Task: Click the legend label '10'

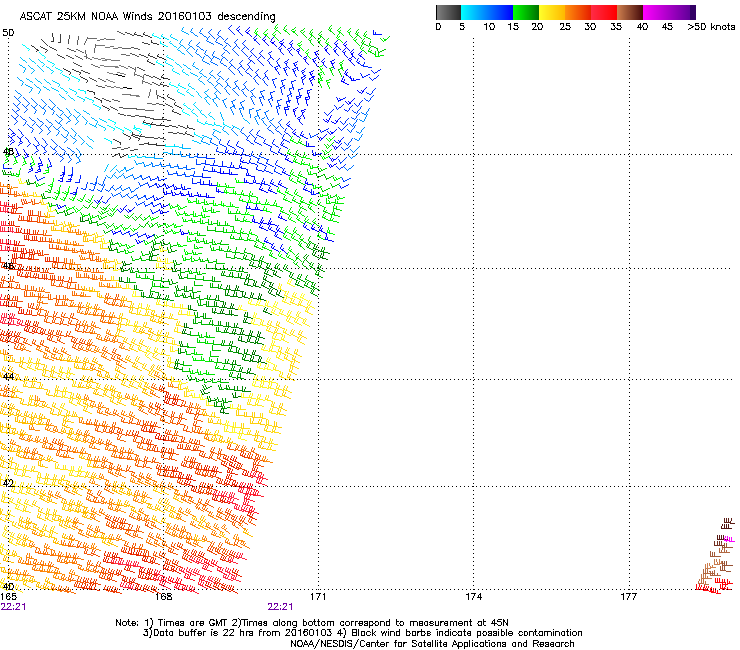Action: pos(489,27)
